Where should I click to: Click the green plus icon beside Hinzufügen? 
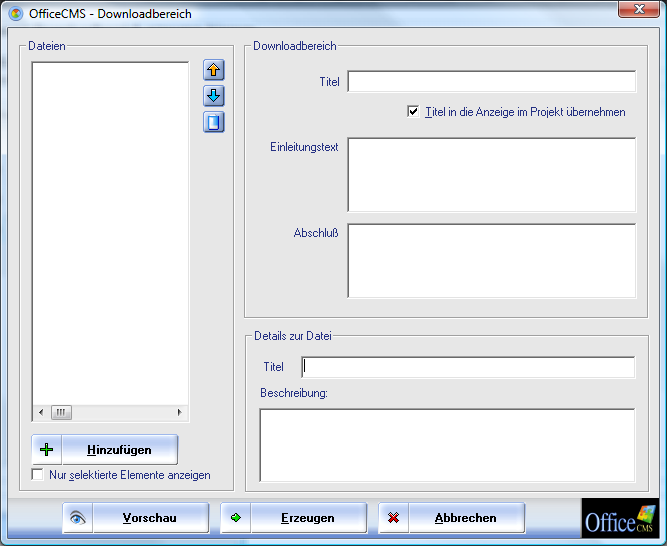46,449
